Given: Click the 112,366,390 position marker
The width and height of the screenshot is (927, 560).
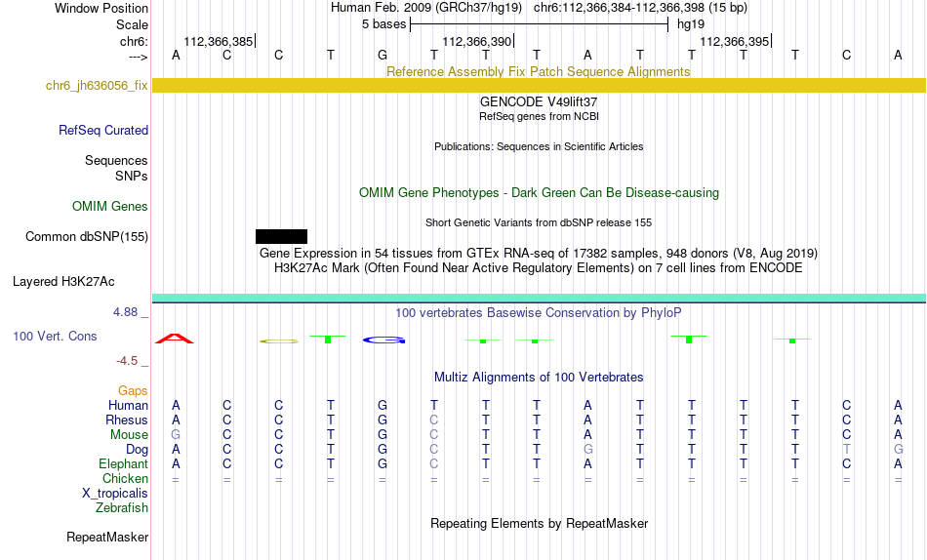Looking at the screenshot, I should [x=478, y=41].
